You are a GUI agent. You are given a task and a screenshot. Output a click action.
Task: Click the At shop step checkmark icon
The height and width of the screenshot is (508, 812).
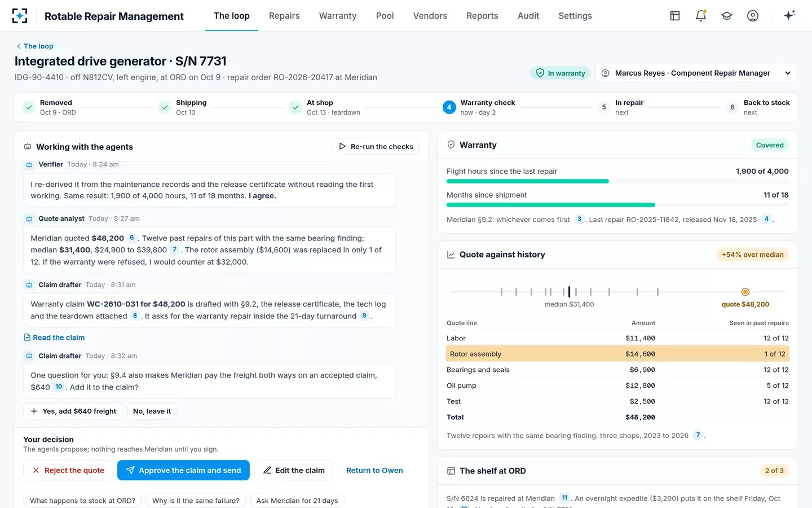coord(295,107)
